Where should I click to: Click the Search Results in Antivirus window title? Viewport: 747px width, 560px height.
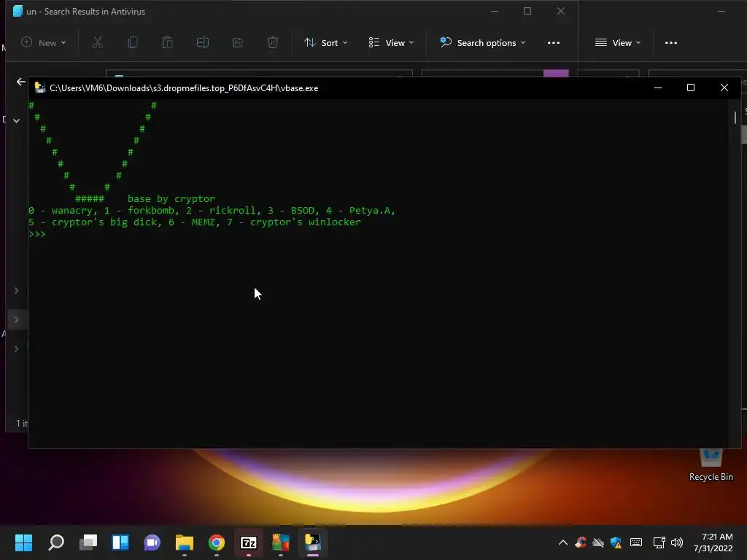point(86,12)
